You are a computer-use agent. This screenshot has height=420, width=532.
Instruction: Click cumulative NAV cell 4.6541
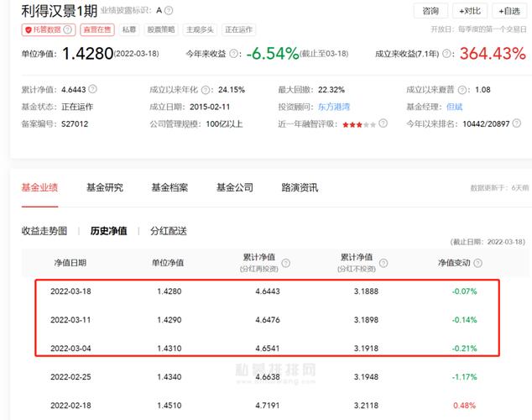[x=268, y=349]
